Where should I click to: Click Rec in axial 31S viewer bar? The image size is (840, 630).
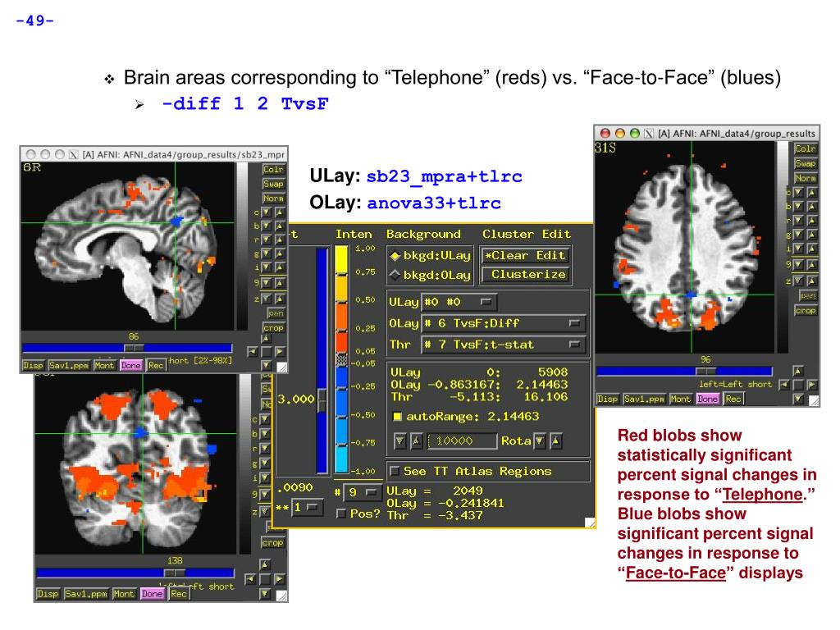733,399
